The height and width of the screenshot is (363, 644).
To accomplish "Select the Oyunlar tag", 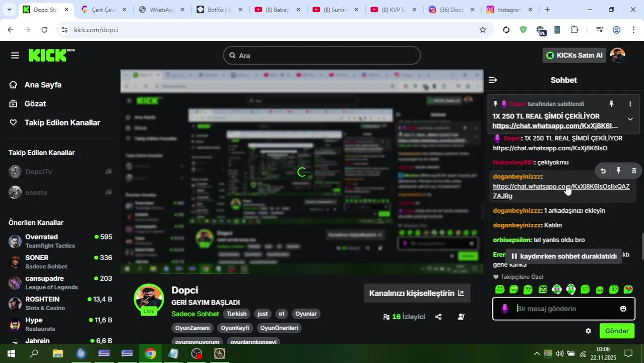I will (x=306, y=314).
